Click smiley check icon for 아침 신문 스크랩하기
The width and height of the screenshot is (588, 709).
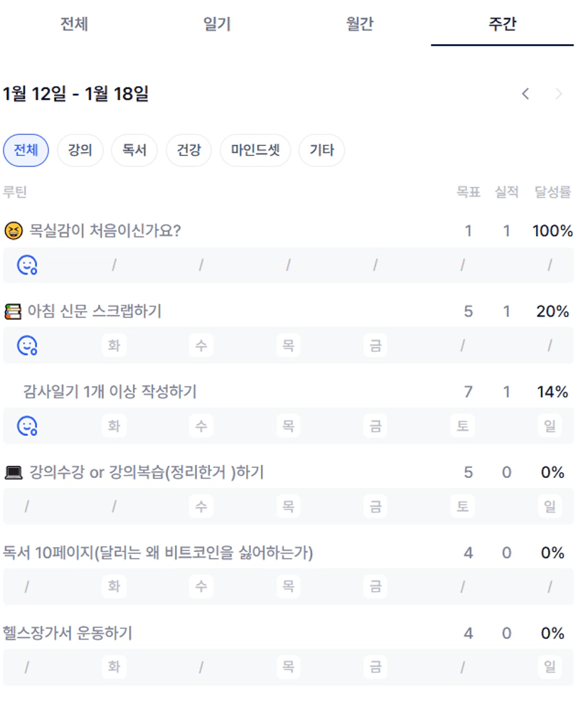click(x=27, y=346)
